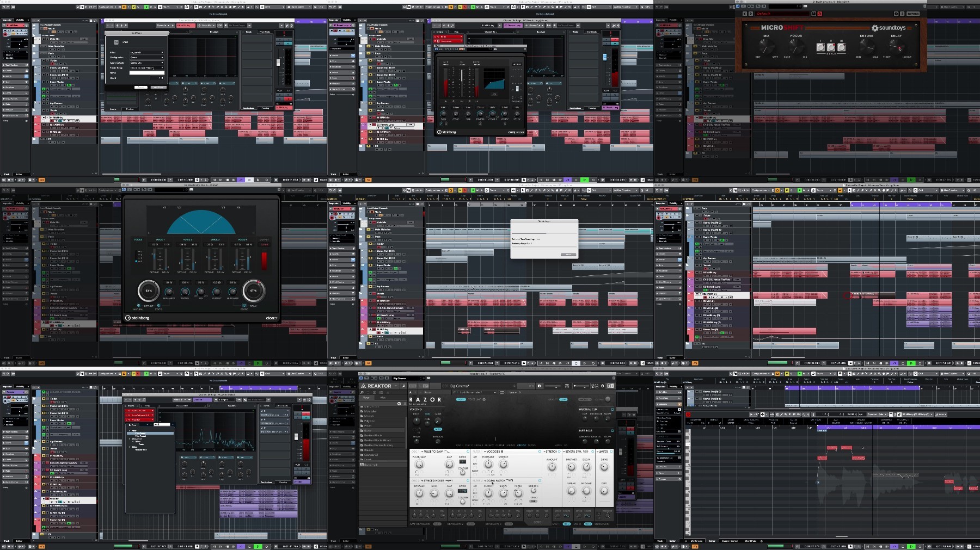Screen dimensions: 980x550
Task: Toggle Safe Bass power in Razor
Action: point(612,430)
